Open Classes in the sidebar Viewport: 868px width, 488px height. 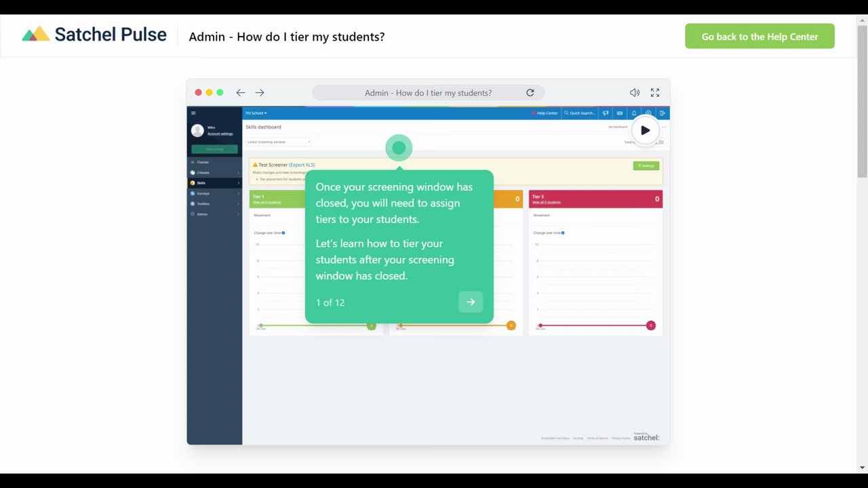pos(214,162)
